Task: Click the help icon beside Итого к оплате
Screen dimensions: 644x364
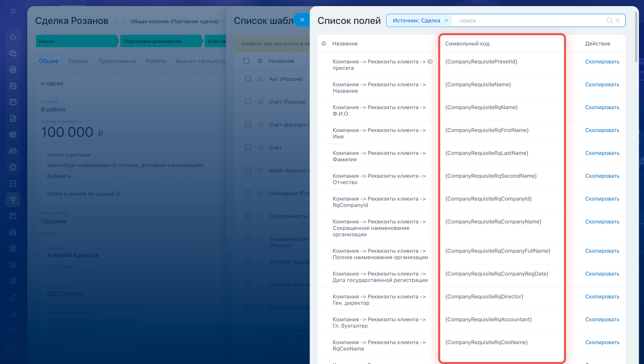Action: coord(118,194)
